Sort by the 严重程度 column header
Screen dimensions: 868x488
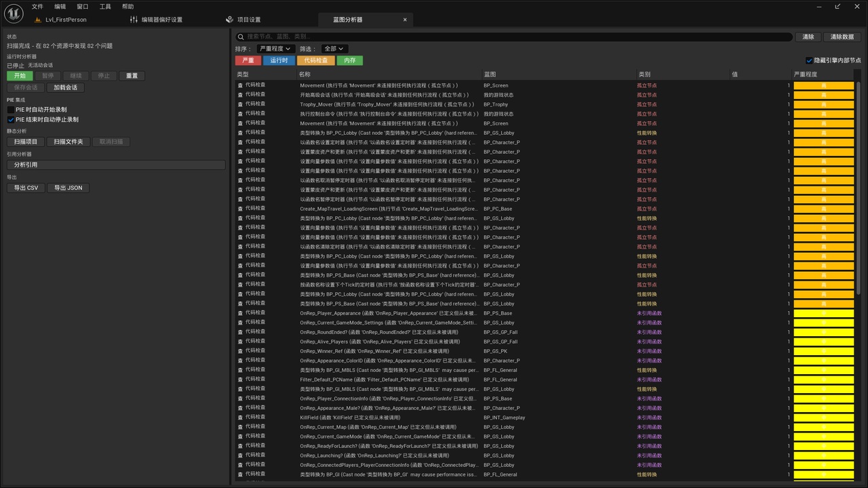pos(806,74)
